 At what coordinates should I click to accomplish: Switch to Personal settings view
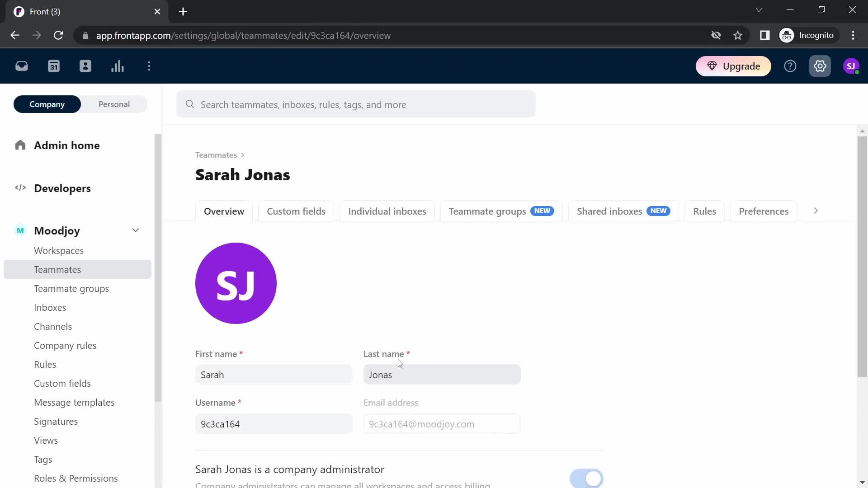114,104
